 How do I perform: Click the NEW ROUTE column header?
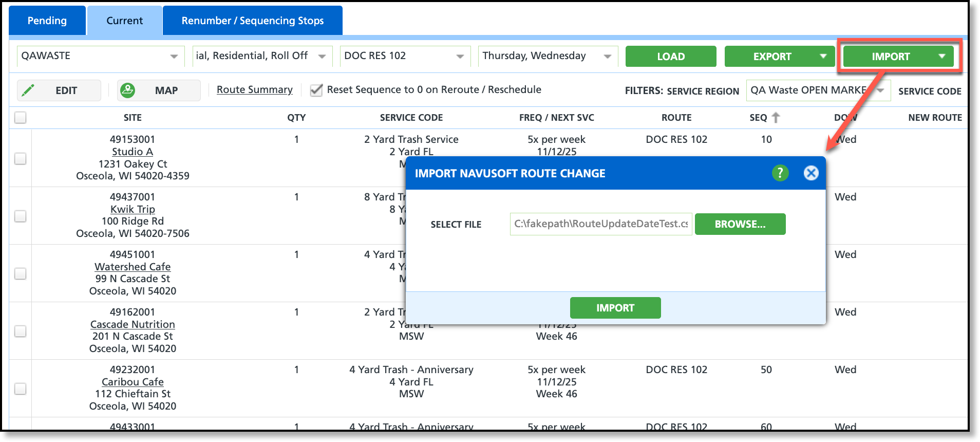coord(935,118)
